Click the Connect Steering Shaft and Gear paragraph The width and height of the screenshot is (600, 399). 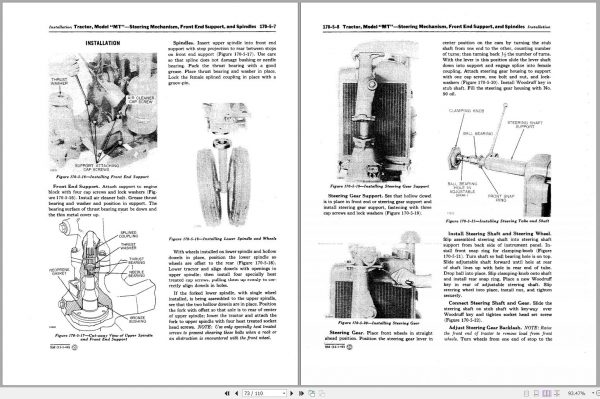point(497,311)
